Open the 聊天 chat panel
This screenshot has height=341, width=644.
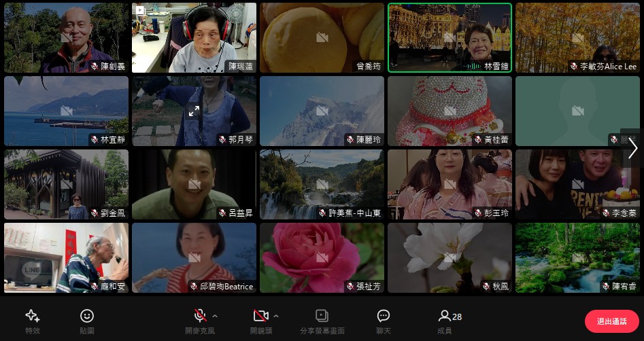pyautogui.click(x=383, y=320)
